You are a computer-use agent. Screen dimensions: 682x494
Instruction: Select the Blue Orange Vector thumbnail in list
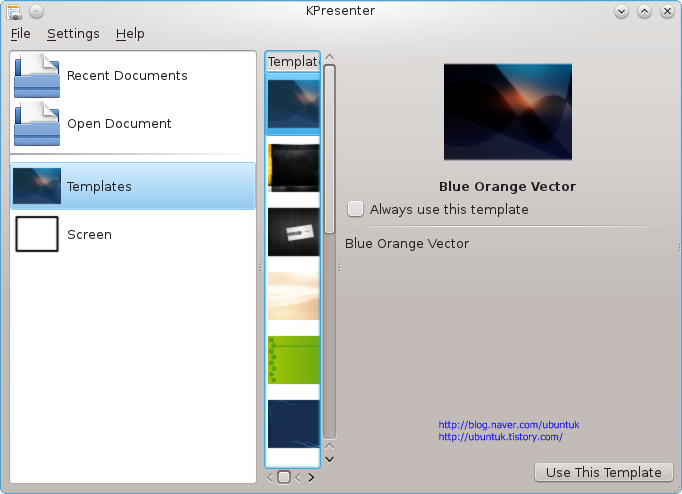point(294,104)
